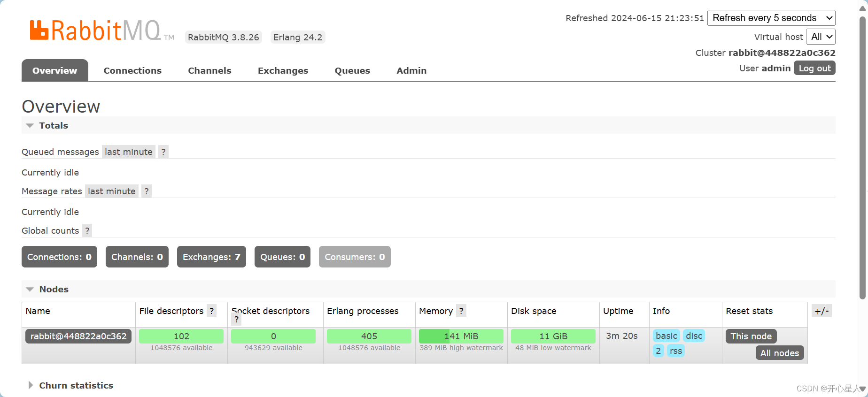
Task: Click the uptime value 3m 20s
Action: click(622, 336)
